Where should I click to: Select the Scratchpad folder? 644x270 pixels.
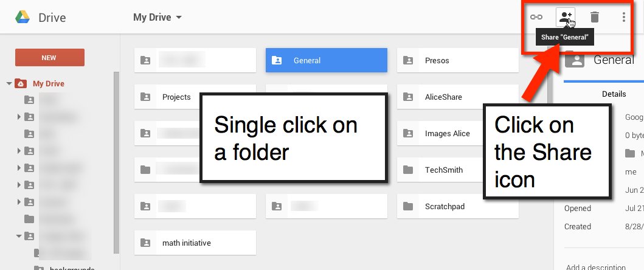(457, 207)
